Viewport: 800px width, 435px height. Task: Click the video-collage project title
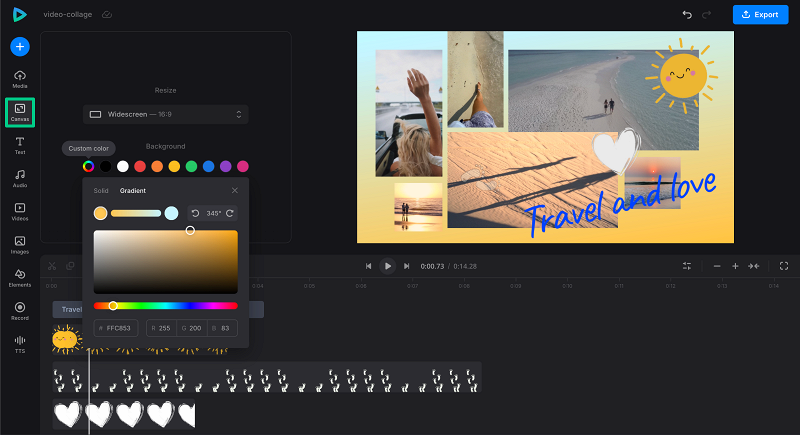coord(68,14)
